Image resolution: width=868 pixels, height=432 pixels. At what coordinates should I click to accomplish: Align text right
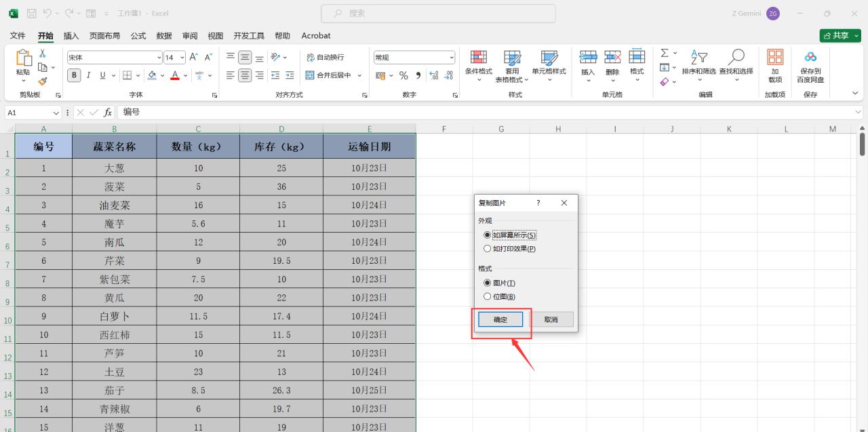pos(259,75)
